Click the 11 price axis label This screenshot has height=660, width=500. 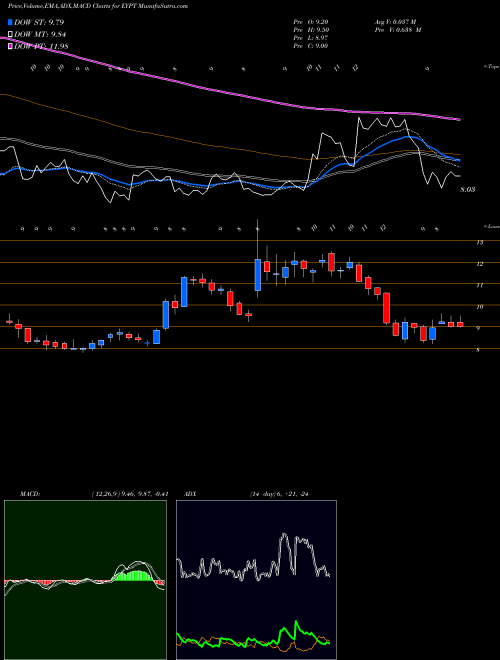click(x=479, y=285)
